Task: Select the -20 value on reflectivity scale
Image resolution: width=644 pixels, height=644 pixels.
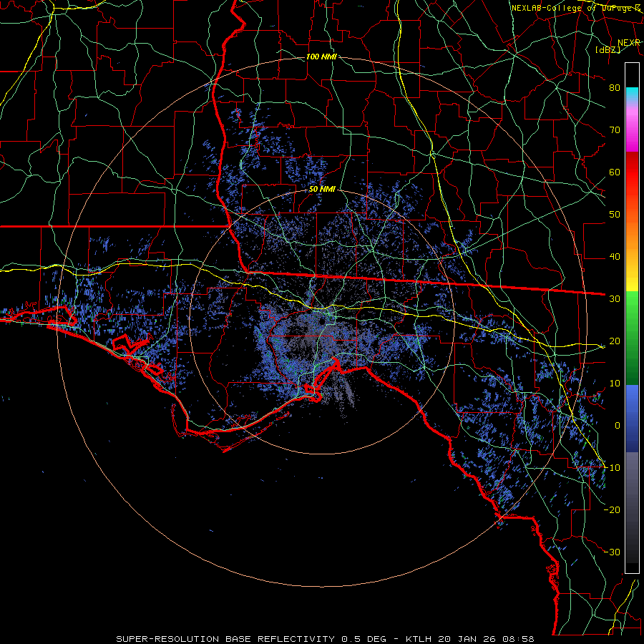Action: pos(612,509)
